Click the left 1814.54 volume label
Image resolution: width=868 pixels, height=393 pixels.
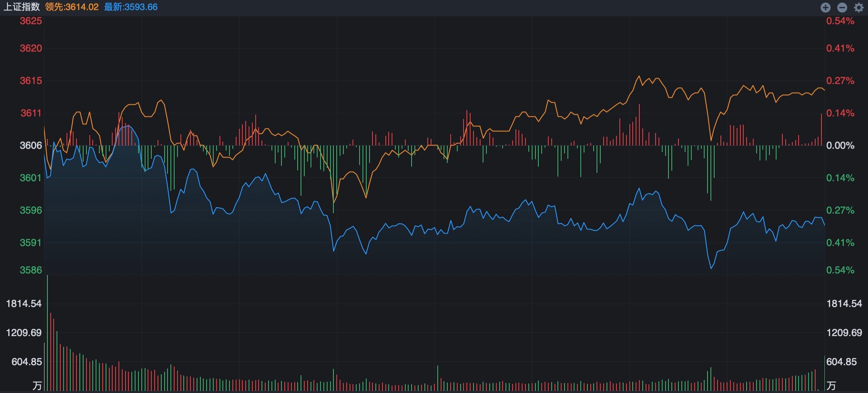pos(24,304)
